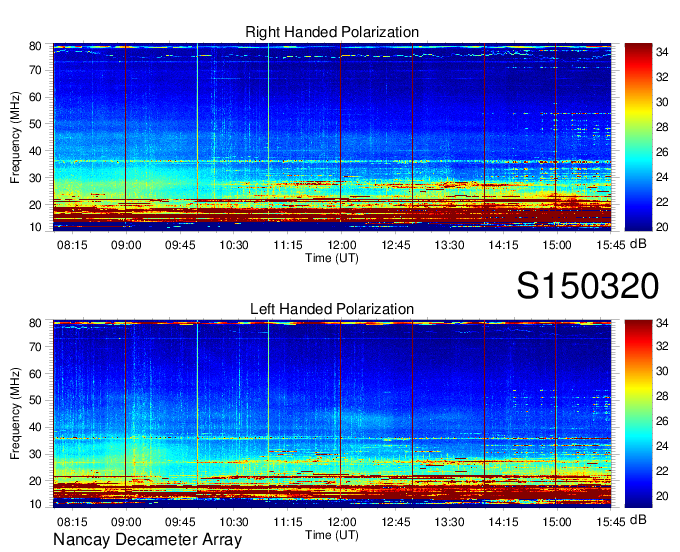Click 80 MHz tick on Left Handed frequency axis

click(35, 323)
